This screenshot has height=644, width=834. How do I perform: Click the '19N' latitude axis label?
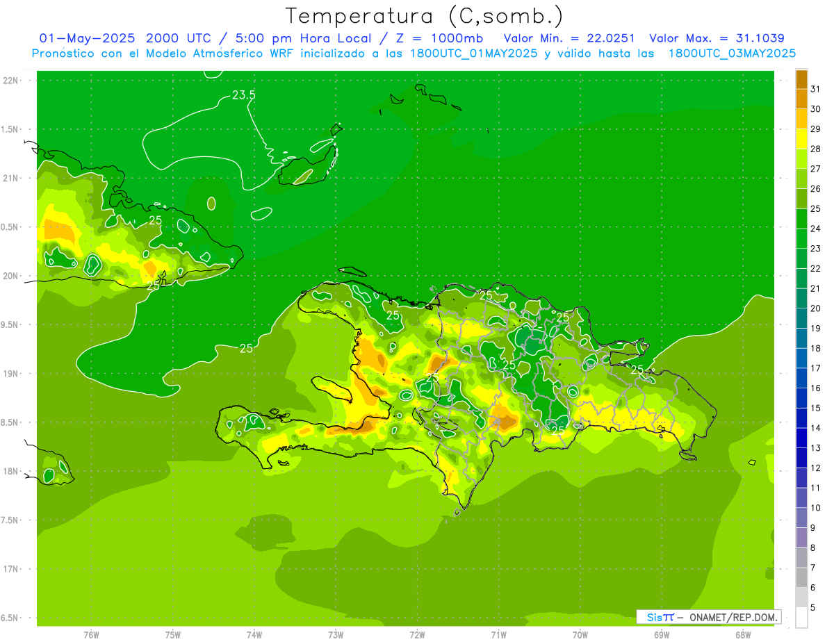pos(10,374)
